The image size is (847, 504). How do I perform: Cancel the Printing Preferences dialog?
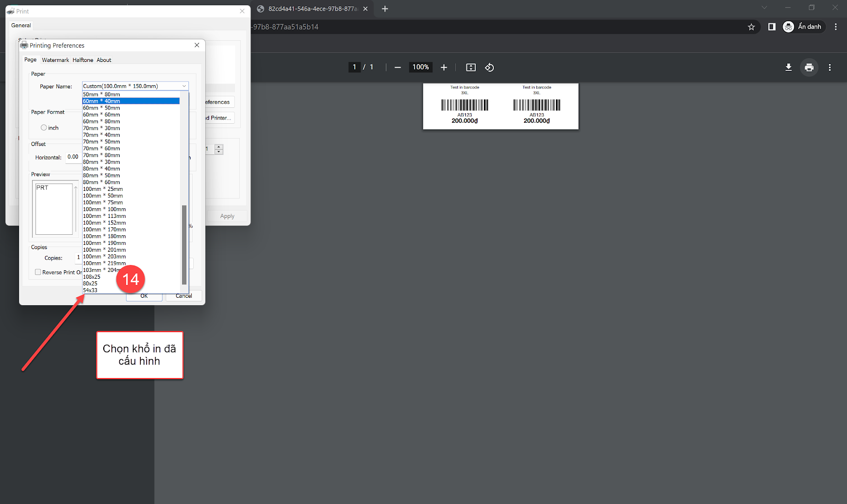click(x=184, y=296)
